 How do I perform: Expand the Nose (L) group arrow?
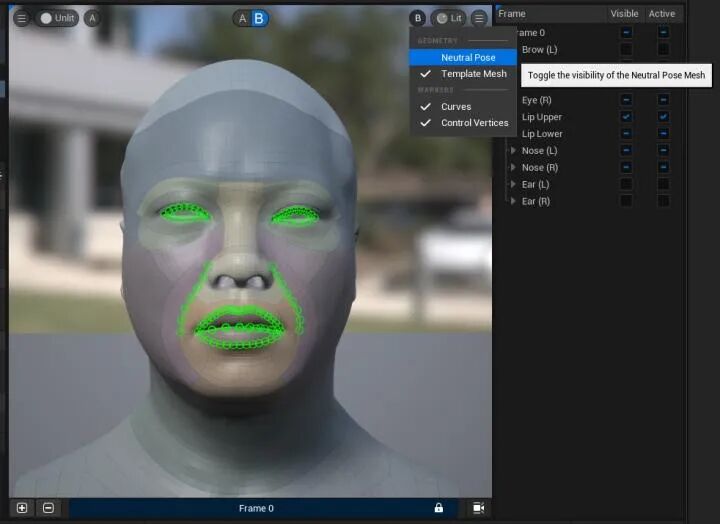[513, 150]
